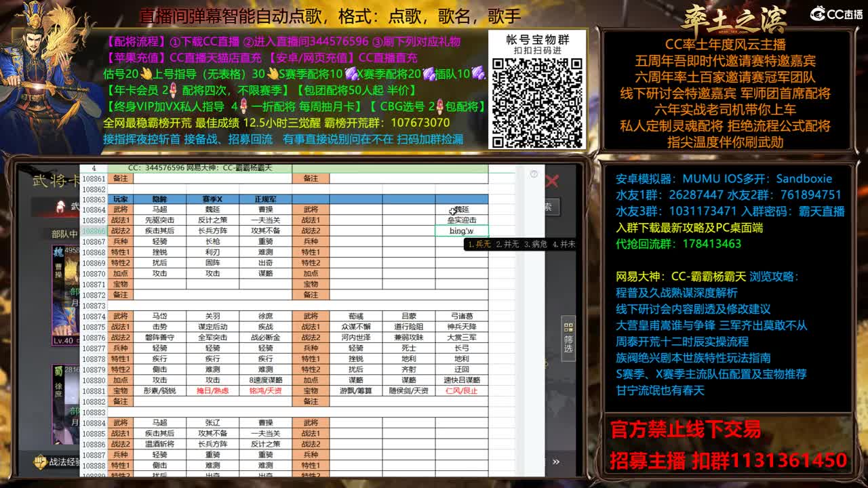Select cell 固阵
Viewport: 868px width, 488px height.
click(x=212, y=263)
